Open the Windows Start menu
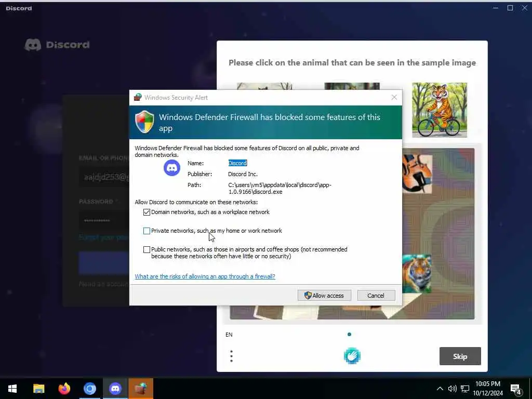Image resolution: width=532 pixels, height=399 pixels. (x=12, y=389)
